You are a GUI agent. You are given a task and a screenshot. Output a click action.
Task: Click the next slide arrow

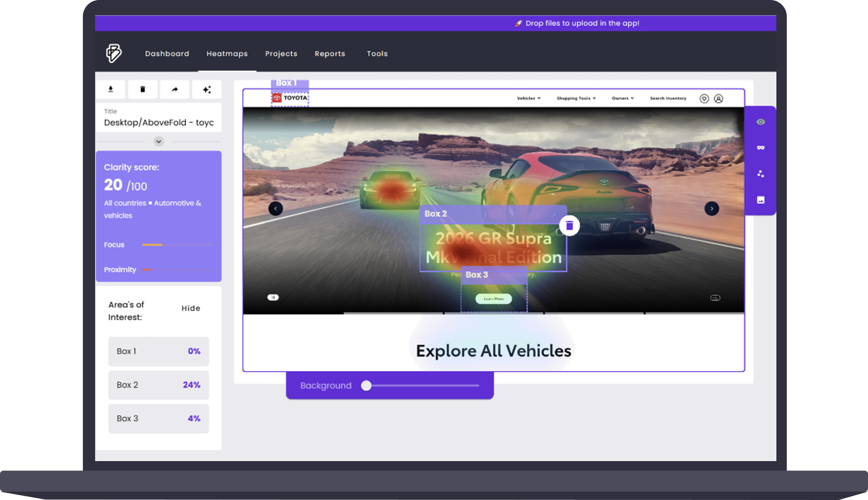[712, 209]
